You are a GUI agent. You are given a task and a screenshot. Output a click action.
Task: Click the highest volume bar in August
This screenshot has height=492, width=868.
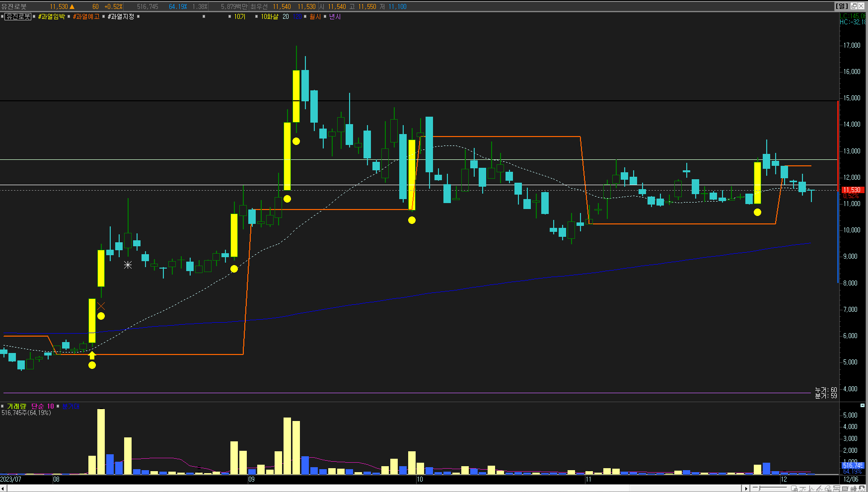pos(101,441)
